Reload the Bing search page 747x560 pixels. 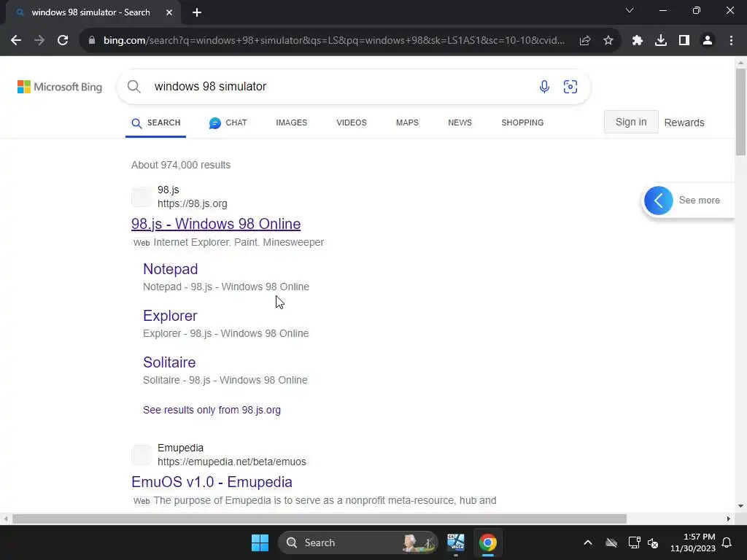click(63, 41)
